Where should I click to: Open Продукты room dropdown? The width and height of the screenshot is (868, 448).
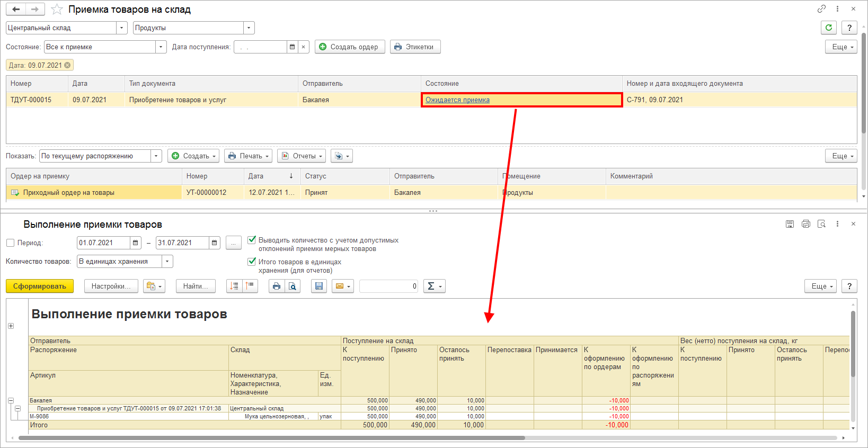(x=249, y=28)
